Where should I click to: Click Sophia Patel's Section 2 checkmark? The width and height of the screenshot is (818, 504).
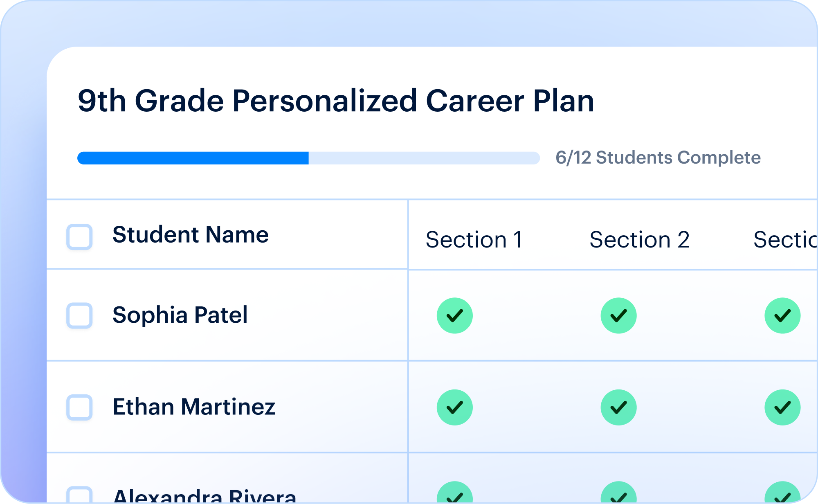point(618,315)
